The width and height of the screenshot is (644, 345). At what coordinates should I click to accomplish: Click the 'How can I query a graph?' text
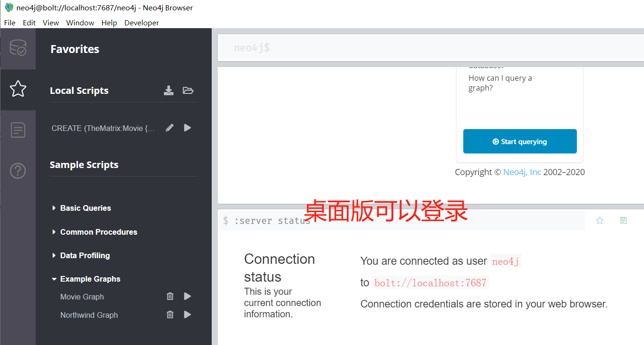pyautogui.click(x=500, y=83)
